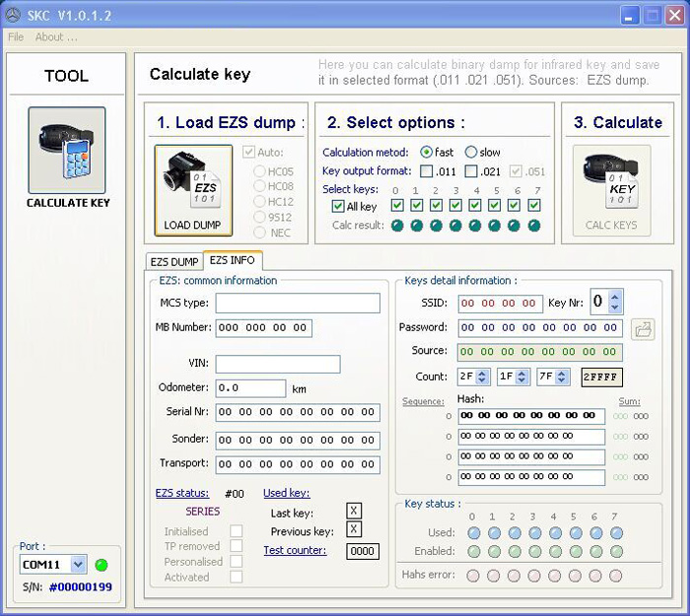
Task: Open the COM11 port dropdown
Action: tap(78, 565)
